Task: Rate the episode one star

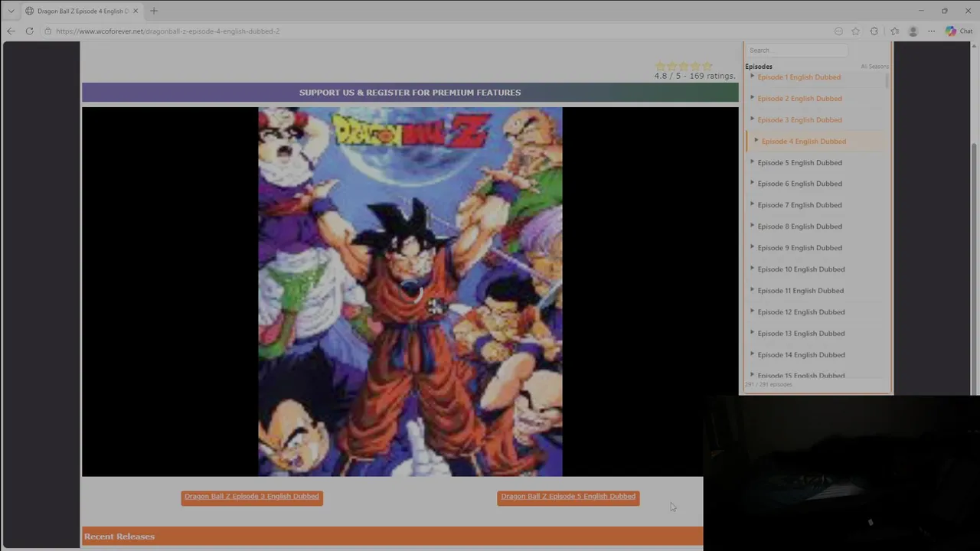Action: [x=661, y=67]
